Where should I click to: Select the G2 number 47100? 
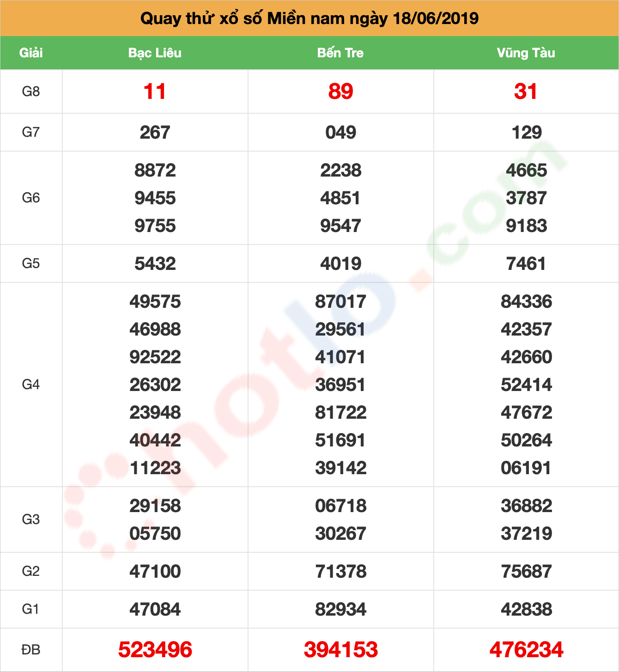tap(155, 572)
